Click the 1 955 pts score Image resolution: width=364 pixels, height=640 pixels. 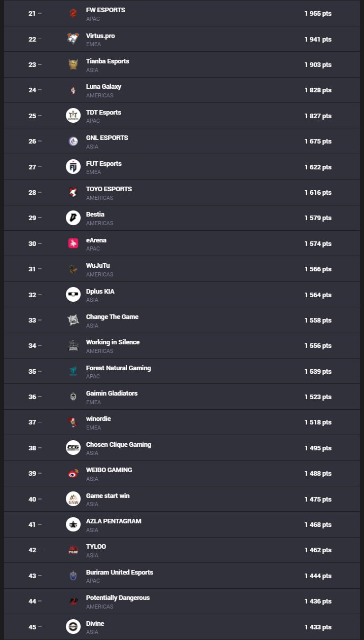(x=318, y=14)
